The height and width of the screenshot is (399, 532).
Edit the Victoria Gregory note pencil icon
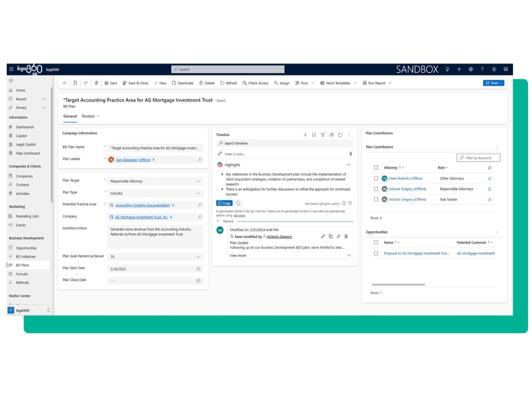coord(323,237)
